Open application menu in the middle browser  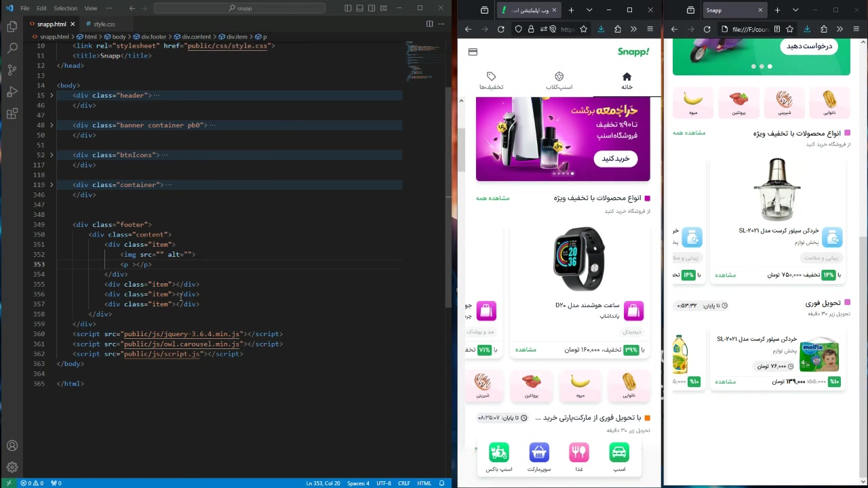(650, 29)
